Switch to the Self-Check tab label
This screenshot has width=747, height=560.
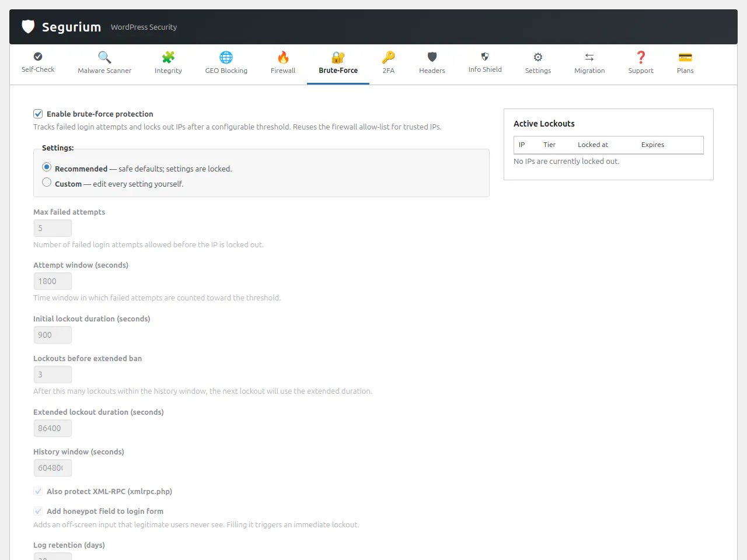(38, 69)
